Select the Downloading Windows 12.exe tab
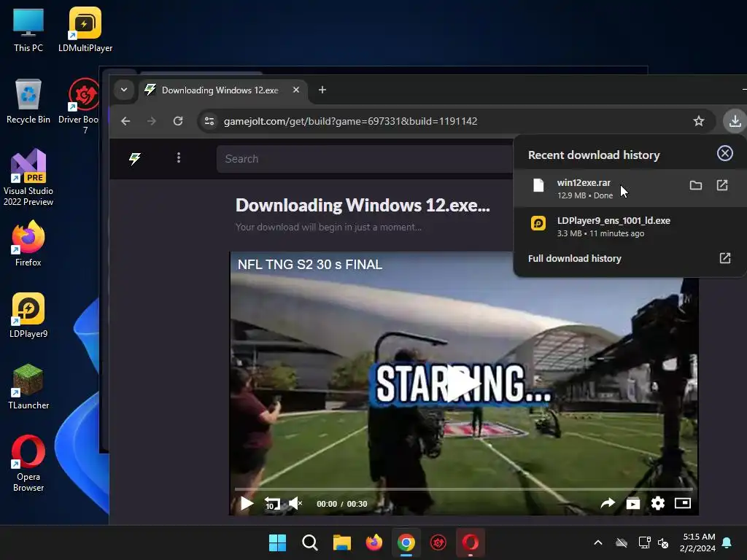Screen dimensions: 747x560 tap(223, 90)
